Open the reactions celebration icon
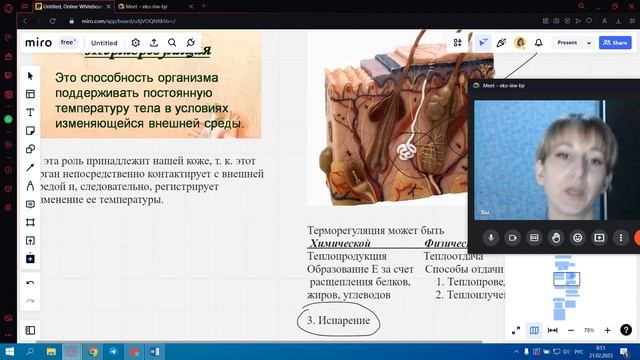Image resolution: width=640 pixels, height=360 pixels. point(501,42)
